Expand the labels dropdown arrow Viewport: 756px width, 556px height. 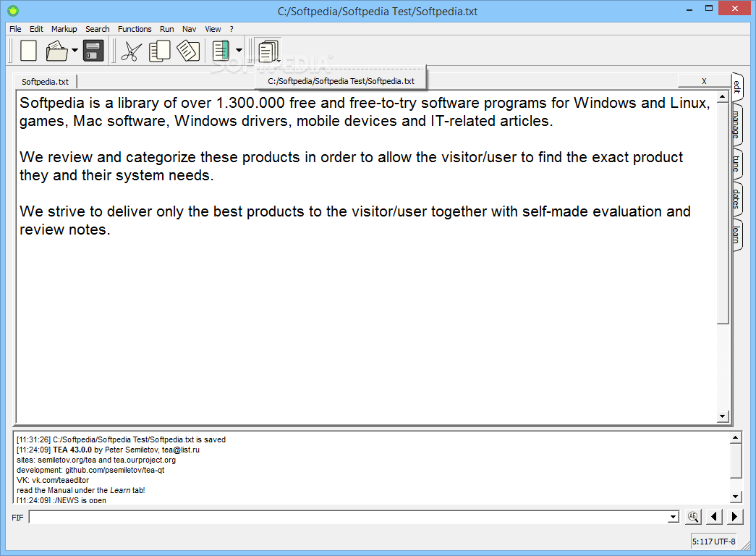point(239,50)
